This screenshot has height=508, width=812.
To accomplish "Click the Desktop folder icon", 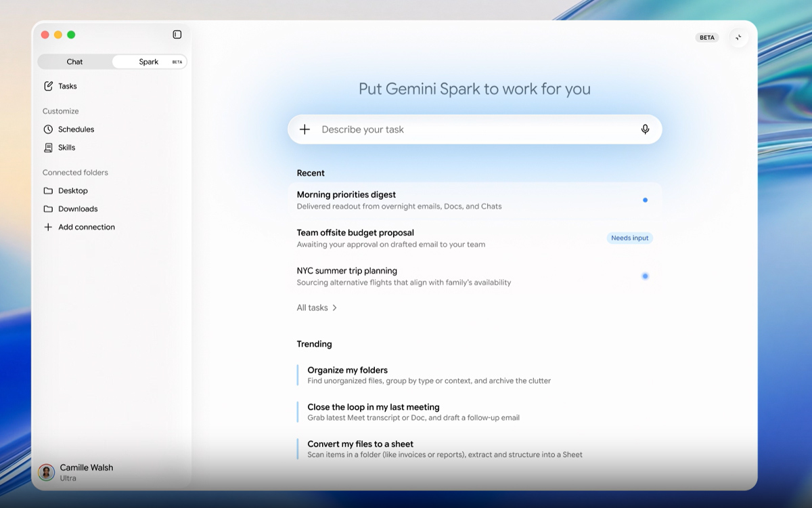I will (x=48, y=191).
